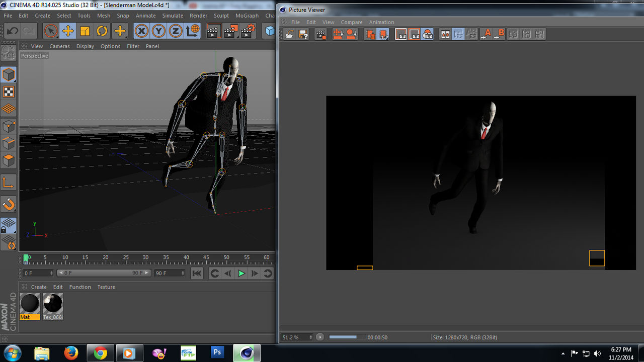Screen dimensions: 644x362
Task: Toggle the Snap magnet icon
Action: click(x=9, y=204)
